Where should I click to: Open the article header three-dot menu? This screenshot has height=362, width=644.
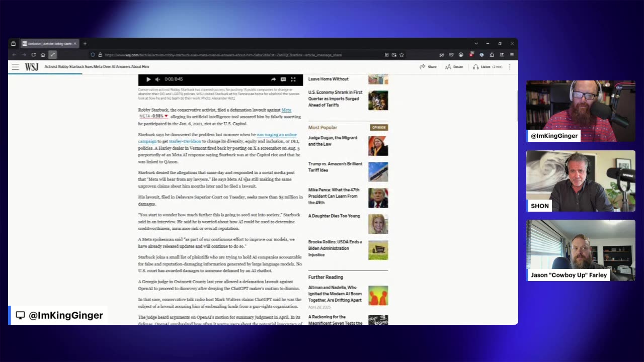tap(509, 66)
